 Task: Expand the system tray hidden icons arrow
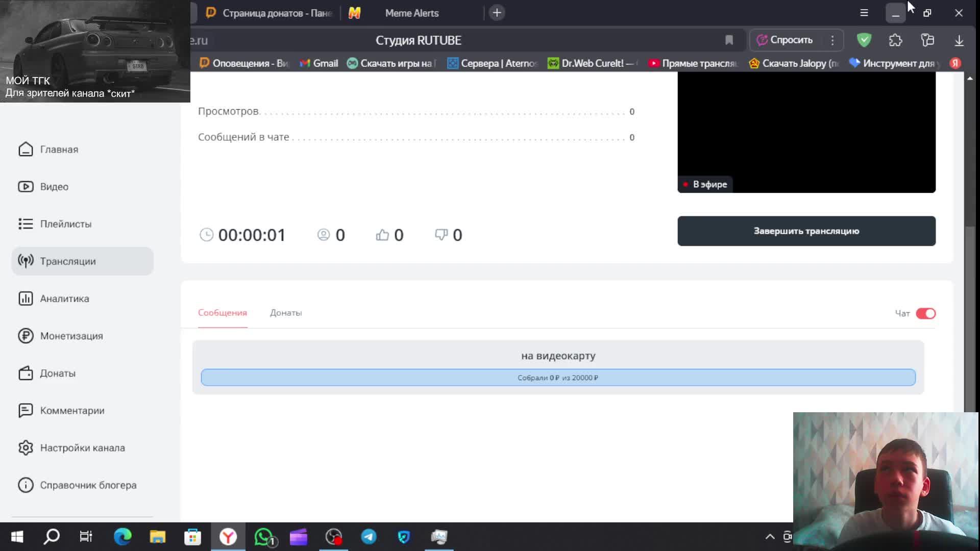[770, 536]
